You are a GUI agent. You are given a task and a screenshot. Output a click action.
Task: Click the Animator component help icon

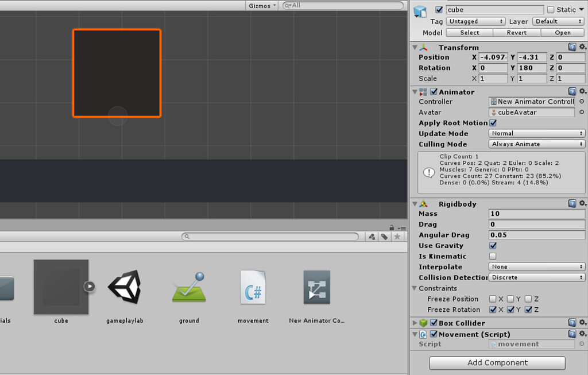pyautogui.click(x=572, y=91)
